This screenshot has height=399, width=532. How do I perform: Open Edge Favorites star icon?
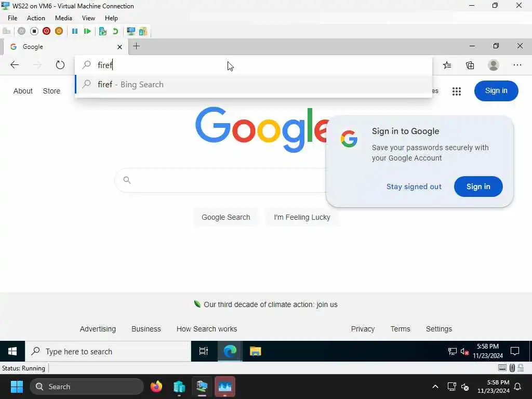pyautogui.click(x=447, y=65)
